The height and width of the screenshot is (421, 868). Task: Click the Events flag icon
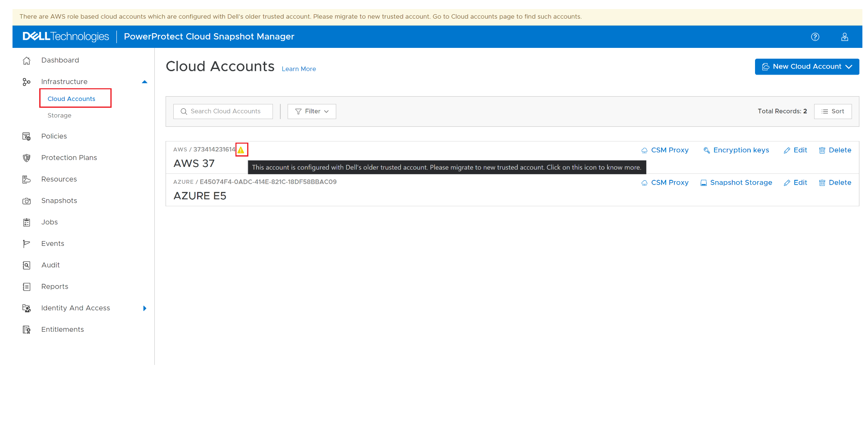pos(26,243)
